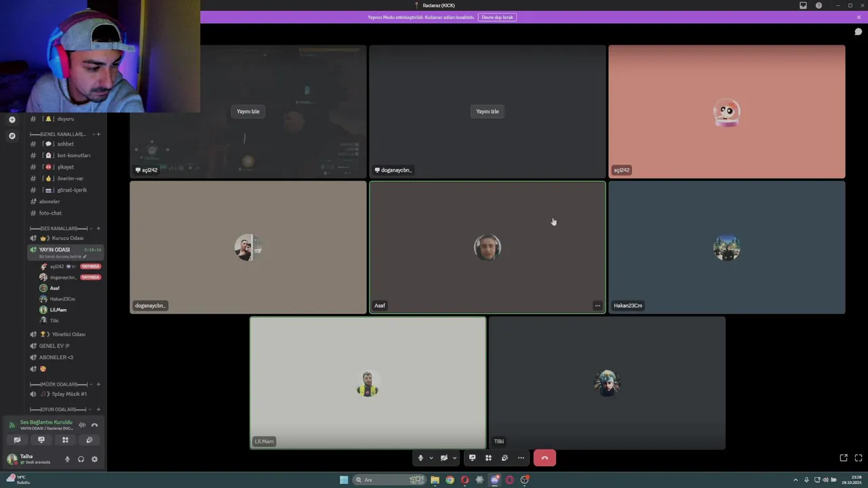The height and width of the screenshot is (488, 868).
Task: Open User Settings gear
Action: (94, 459)
